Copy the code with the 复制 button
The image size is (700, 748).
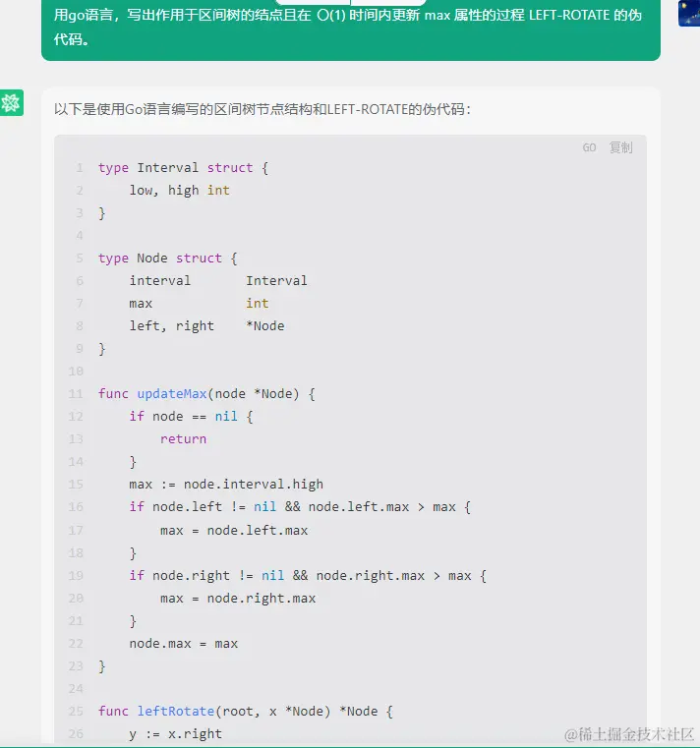coord(620,147)
